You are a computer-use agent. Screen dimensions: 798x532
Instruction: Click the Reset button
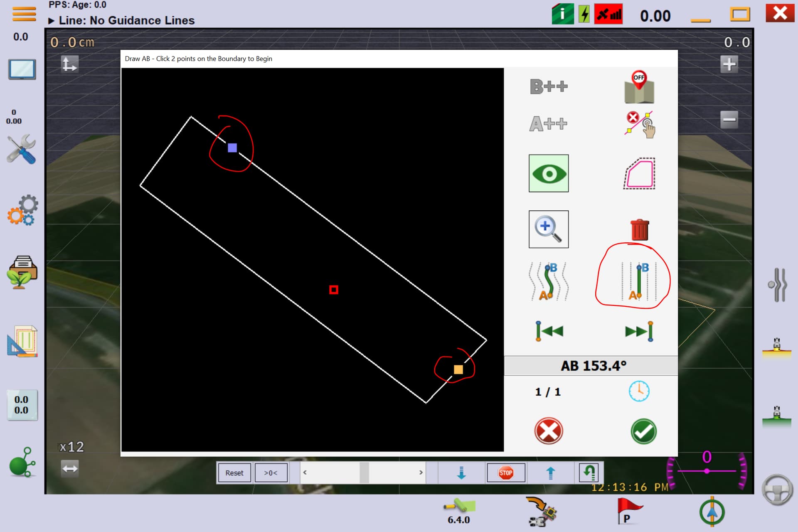coord(234,473)
